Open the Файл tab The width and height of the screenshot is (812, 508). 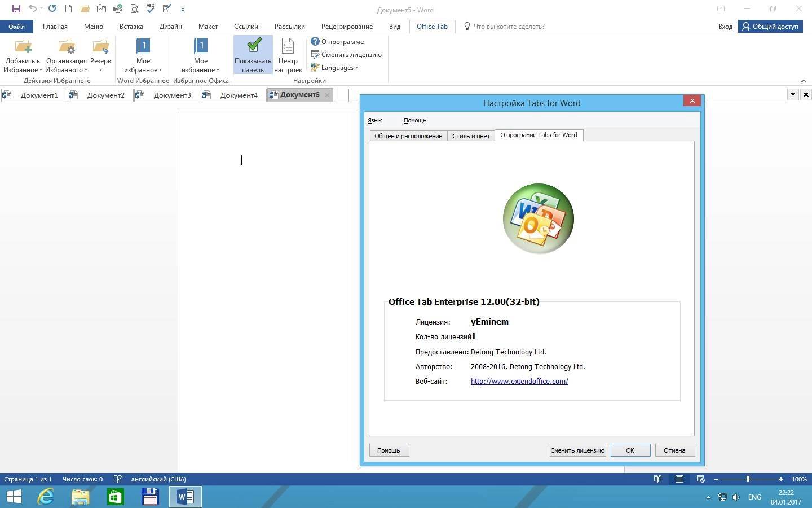(x=16, y=27)
